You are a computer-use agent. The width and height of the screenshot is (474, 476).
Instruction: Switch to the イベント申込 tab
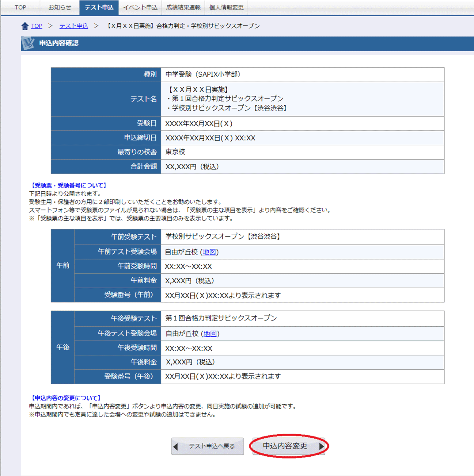coord(140,7)
